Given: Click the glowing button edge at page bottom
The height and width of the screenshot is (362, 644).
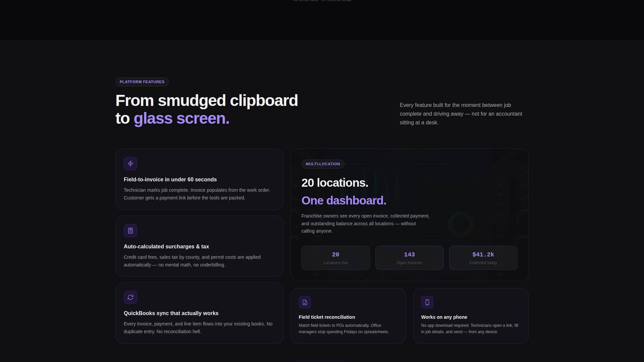Looking at the screenshot, I should [x=321, y=361].
